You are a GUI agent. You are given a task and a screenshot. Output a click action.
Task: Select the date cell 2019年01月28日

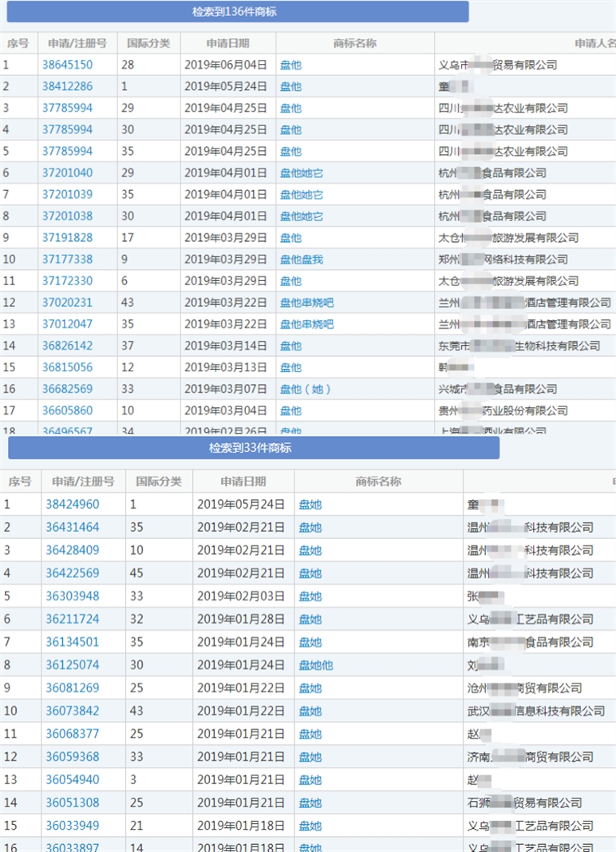point(241,619)
